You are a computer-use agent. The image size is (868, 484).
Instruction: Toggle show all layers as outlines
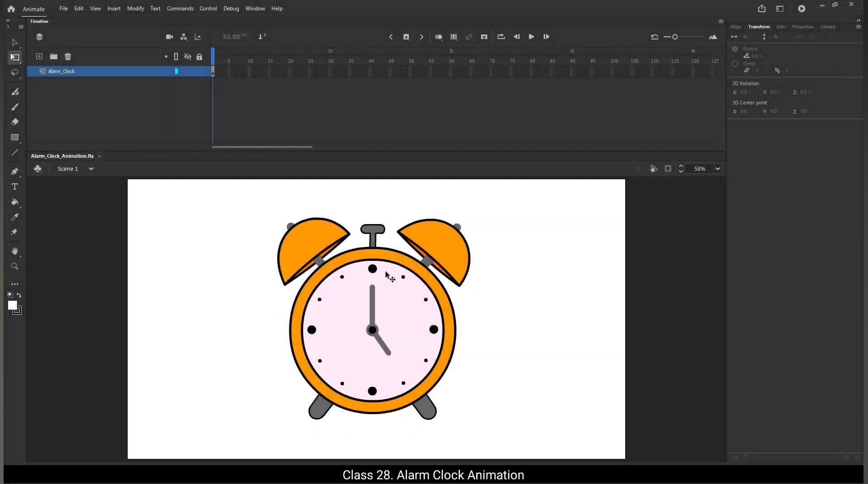[176, 56]
